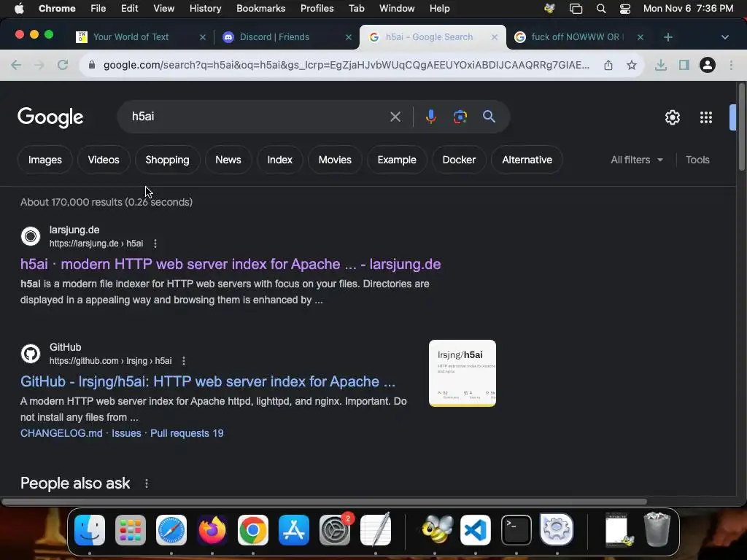The image size is (747, 560).
Task: Click the lrsjng/h5ai preview thumbnail
Action: (462, 373)
